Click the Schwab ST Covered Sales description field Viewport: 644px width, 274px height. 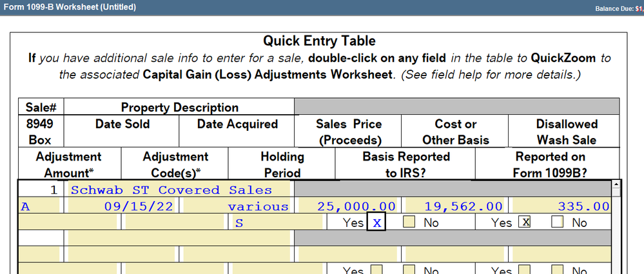181,190
